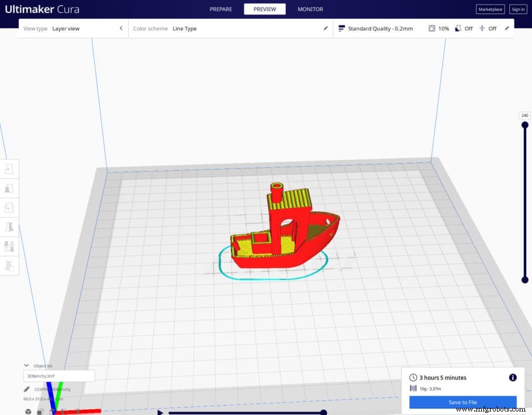
Task: Switch to the PREPARE tab
Action: point(220,9)
